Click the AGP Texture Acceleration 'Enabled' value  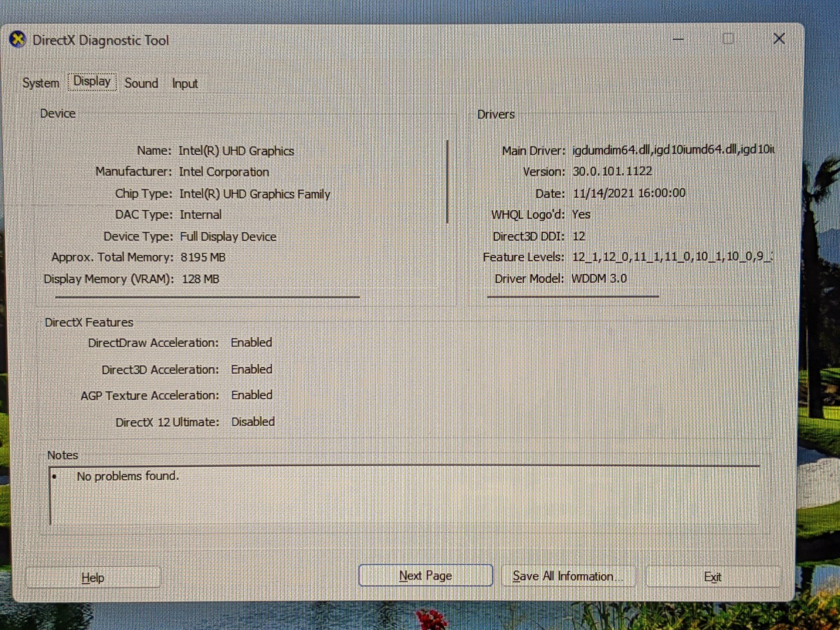click(x=252, y=395)
